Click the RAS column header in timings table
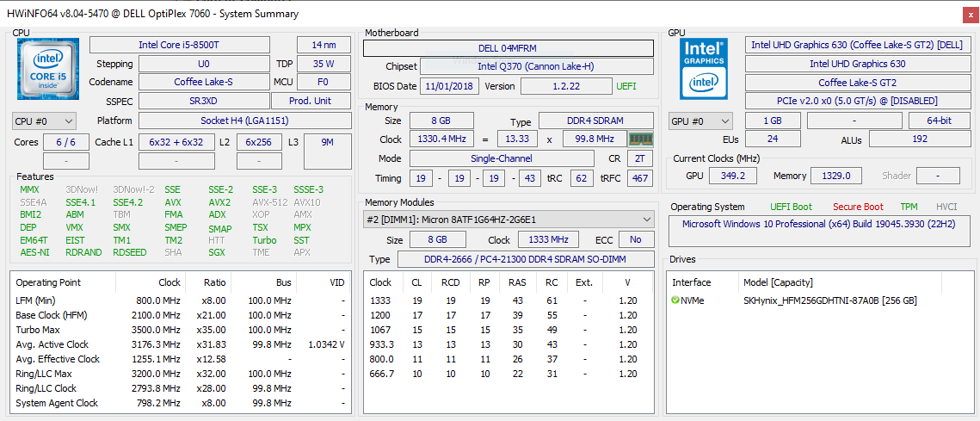The width and height of the screenshot is (980, 421). (517, 282)
